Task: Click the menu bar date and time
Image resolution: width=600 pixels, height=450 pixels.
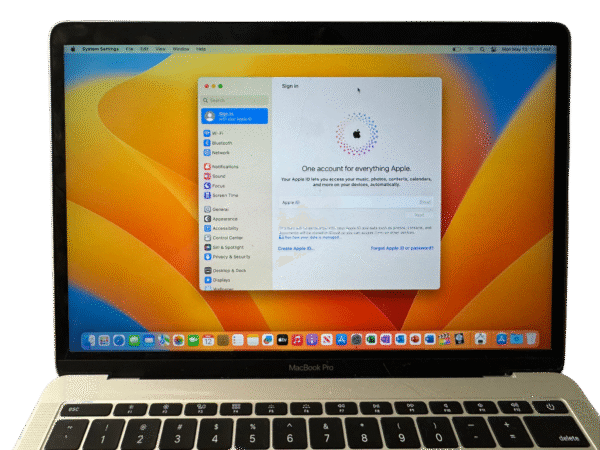Action: 527,49
